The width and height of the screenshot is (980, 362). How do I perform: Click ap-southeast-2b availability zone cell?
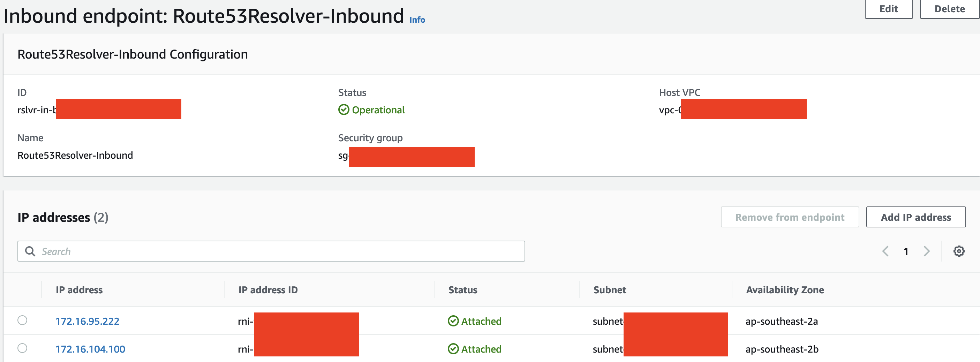point(782,349)
